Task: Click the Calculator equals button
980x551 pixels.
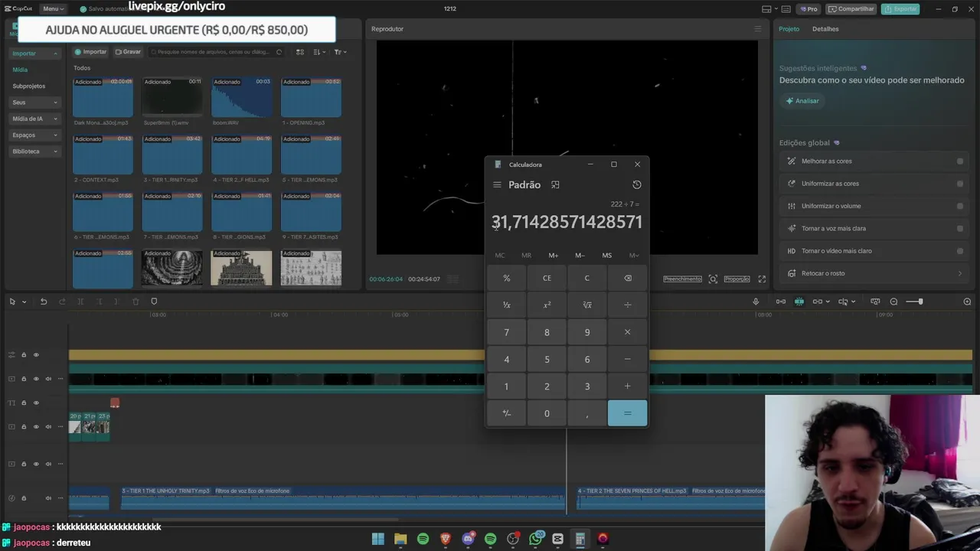Action: point(627,413)
